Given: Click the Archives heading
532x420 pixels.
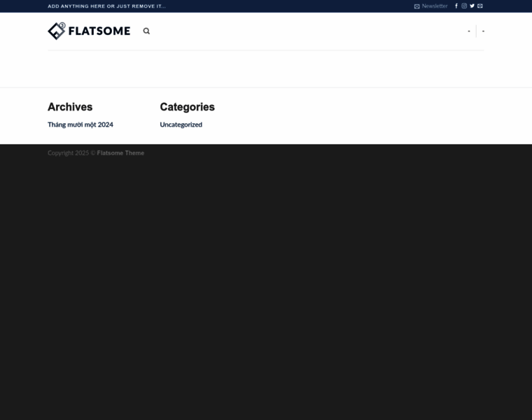Looking at the screenshot, I should tap(70, 107).
